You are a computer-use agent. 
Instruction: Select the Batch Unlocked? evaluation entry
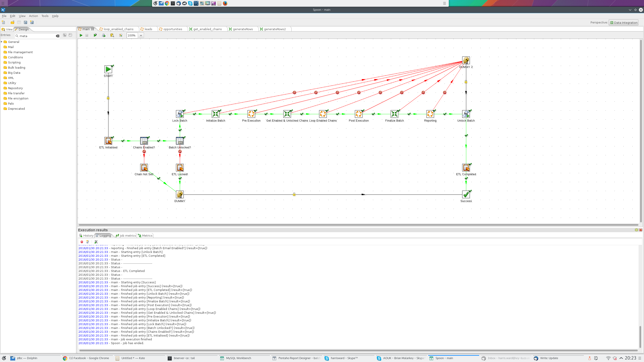tap(180, 141)
